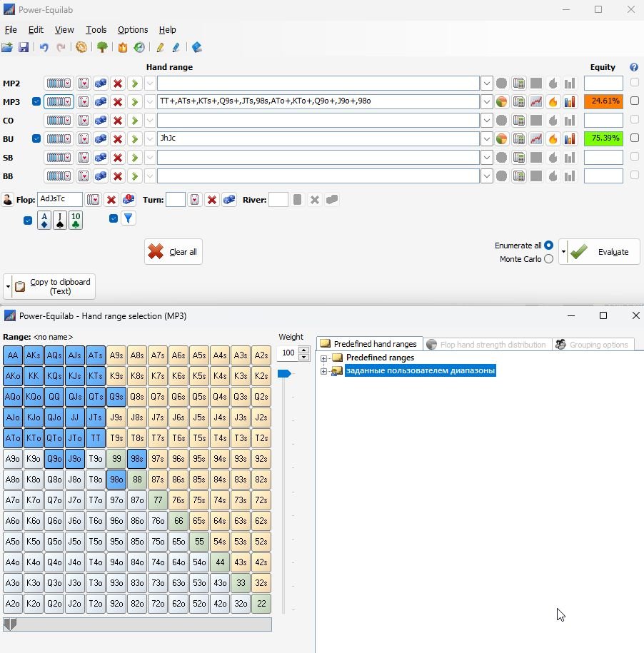Expand the Predefined ranges tree node
The height and width of the screenshot is (653, 644).
point(323,358)
